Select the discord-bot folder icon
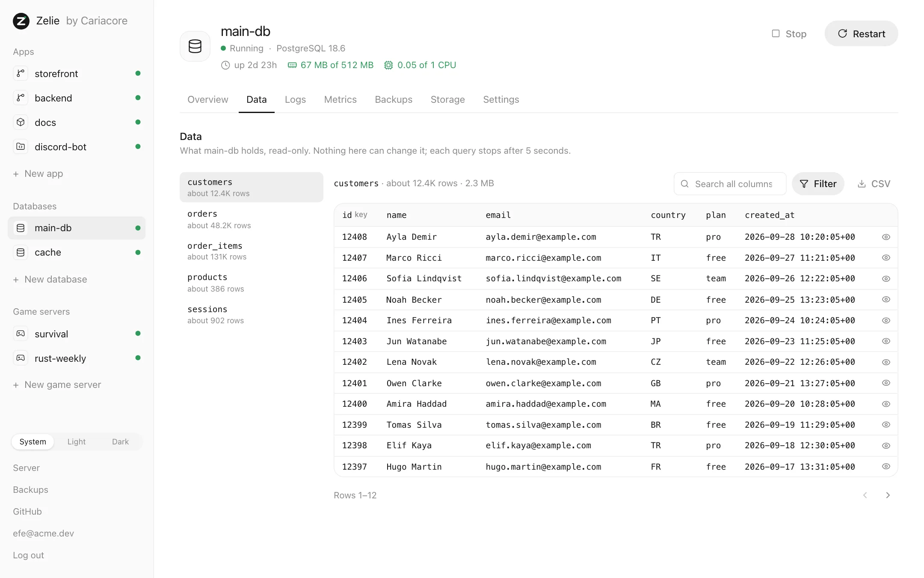This screenshot has height=578, width=924. click(21, 147)
